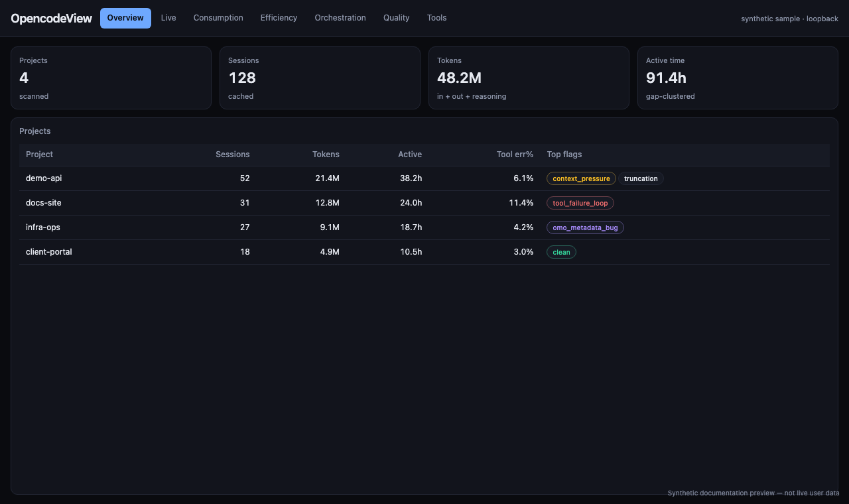This screenshot has height=504, width=849.
Task: Sort by the Tool err% column header
Action: (515, 155)
